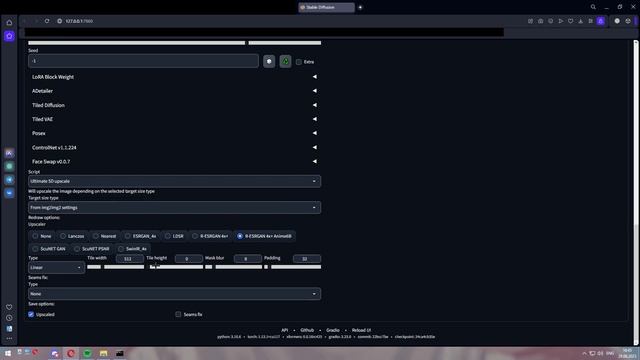640x360 pixels.
Task: Open the red circular taskbar app icon
Action: (71, 353)
